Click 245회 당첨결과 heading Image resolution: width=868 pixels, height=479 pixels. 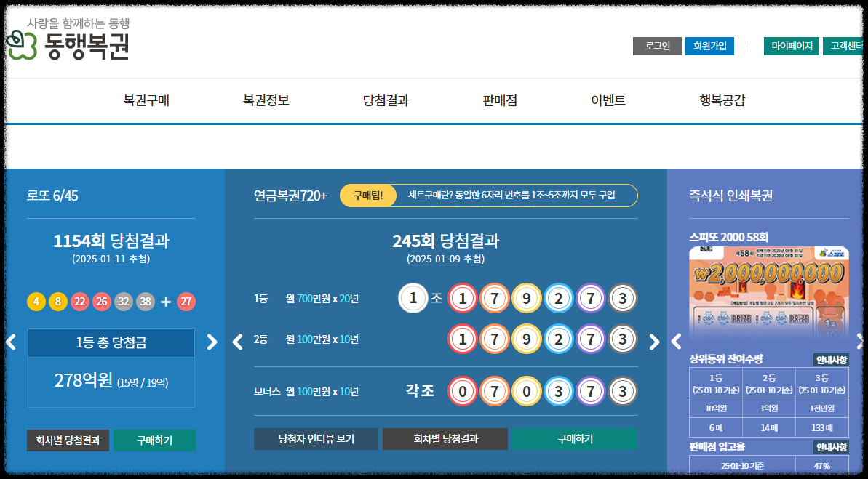pyautogui.click(x=445, y=241)
